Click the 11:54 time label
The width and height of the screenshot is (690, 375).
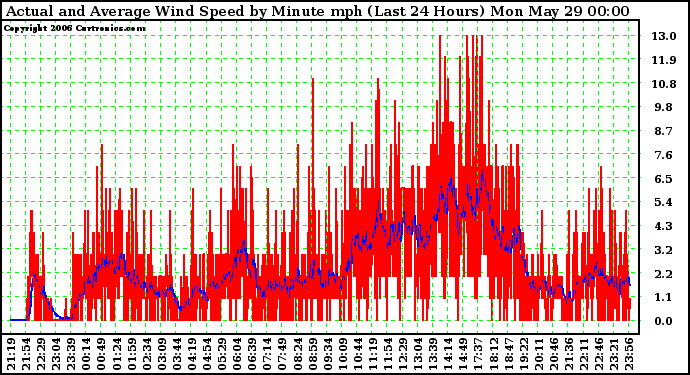point(388,354)
